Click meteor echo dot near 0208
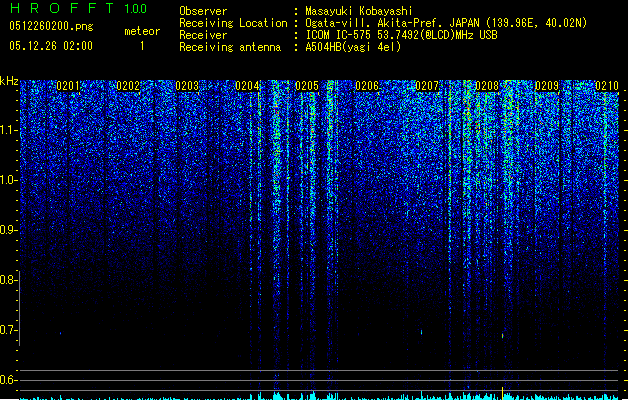The width and height of the screenshot is (629, 400). coord(503,336)
